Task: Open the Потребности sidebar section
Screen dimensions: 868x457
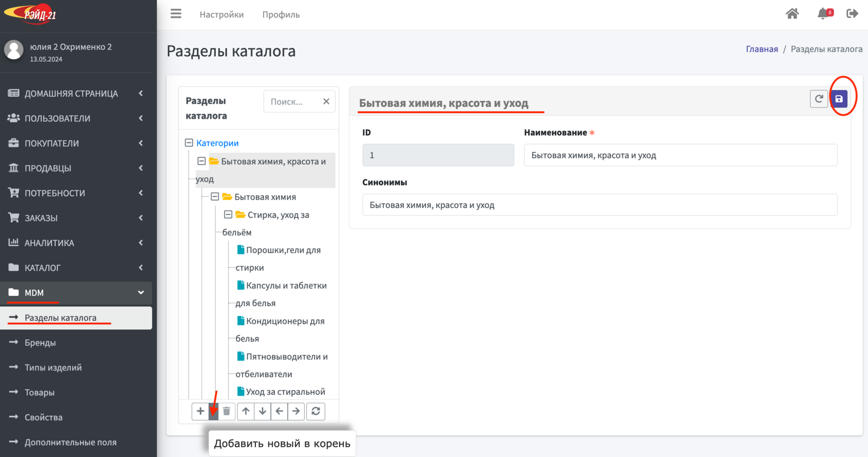Action: pos(76,193)
